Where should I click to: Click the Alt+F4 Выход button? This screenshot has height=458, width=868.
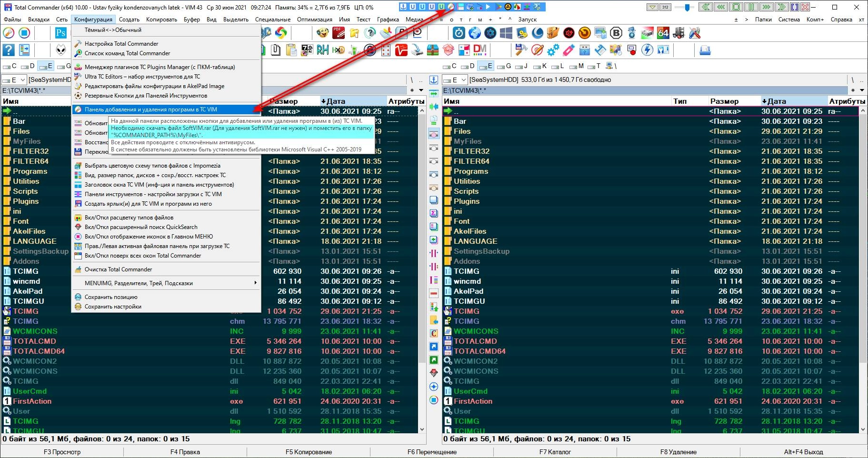click(x=803, y=452)
